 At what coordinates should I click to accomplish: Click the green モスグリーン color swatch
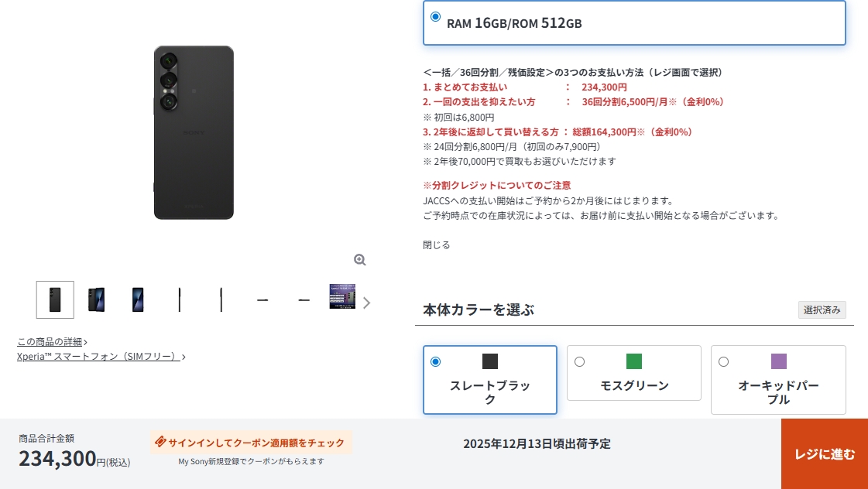click(634, 361)
